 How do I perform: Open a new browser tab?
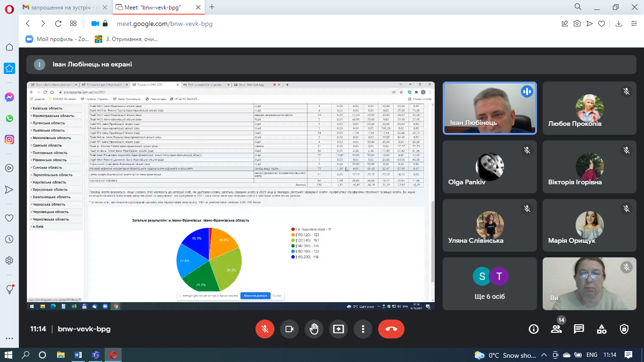coord(212,7)
